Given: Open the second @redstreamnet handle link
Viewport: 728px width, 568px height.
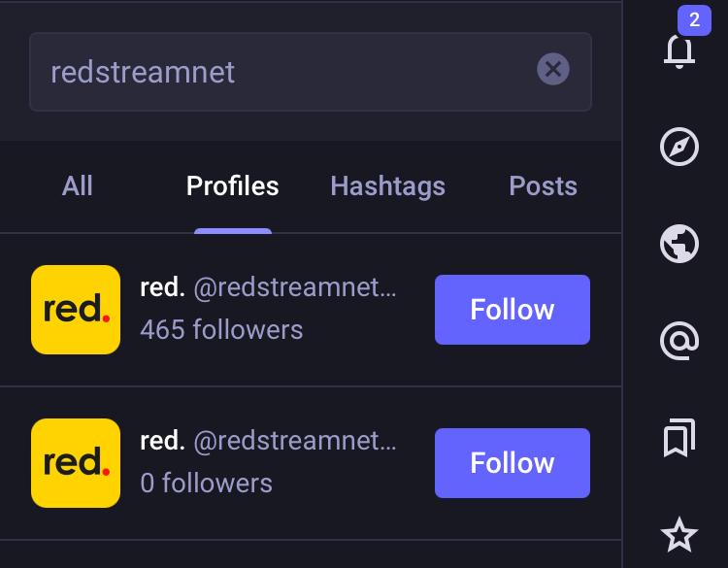Looking at the screenshot, I should point(294,441).
